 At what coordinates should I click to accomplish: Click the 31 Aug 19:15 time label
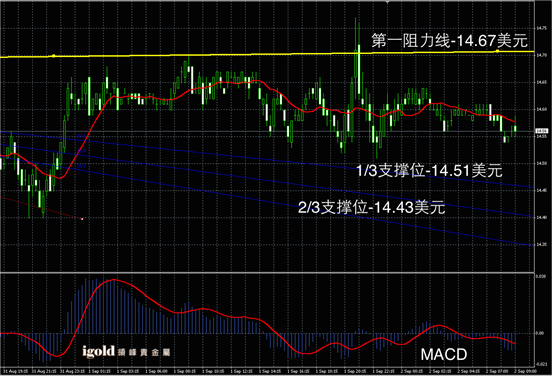[x=14, y=371]
